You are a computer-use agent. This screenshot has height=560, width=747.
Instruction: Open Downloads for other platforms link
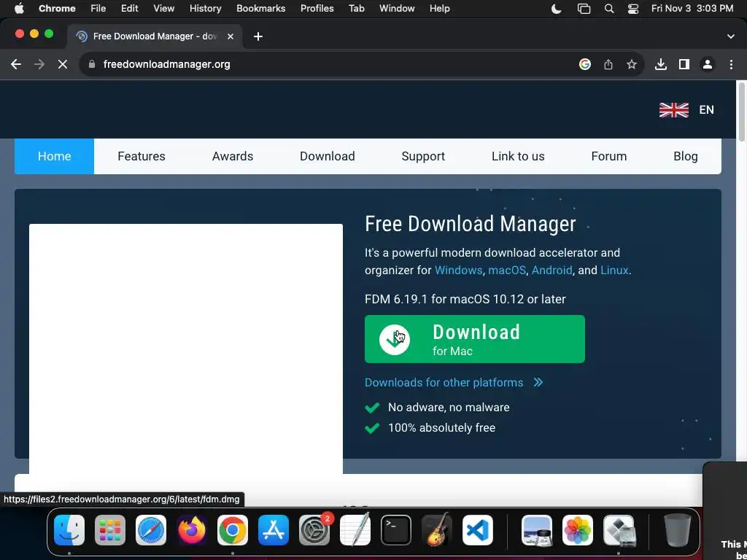454,382
